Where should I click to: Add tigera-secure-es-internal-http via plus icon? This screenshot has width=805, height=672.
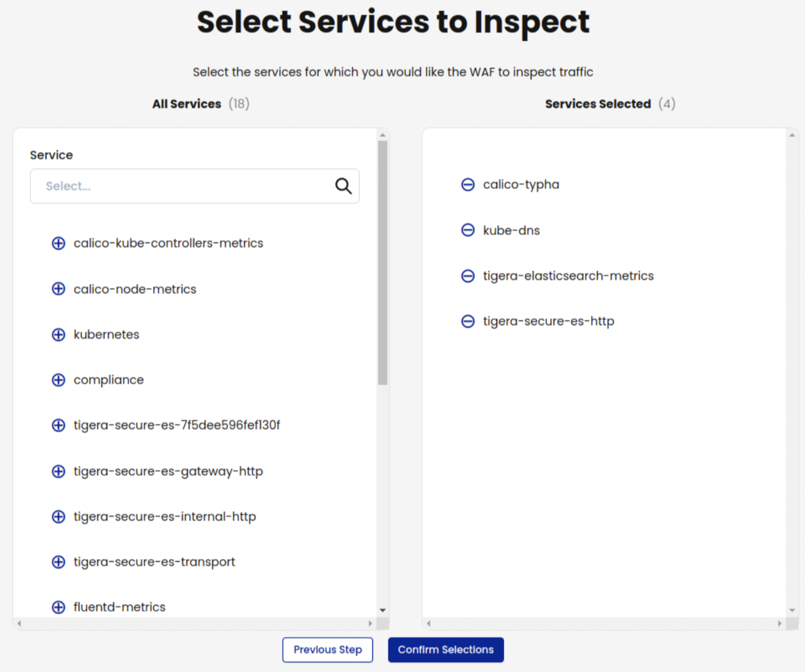[58, 517]
